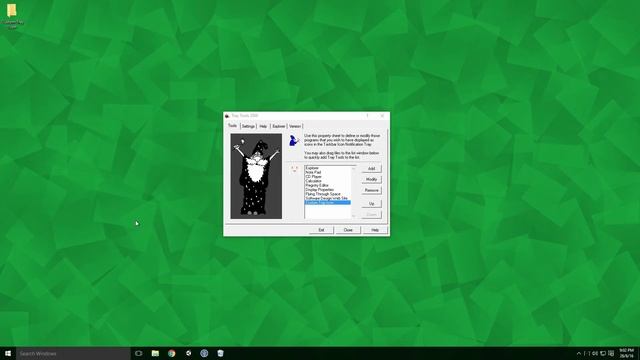Click the wizard picture in the dialog

click(x=256, y=176)
